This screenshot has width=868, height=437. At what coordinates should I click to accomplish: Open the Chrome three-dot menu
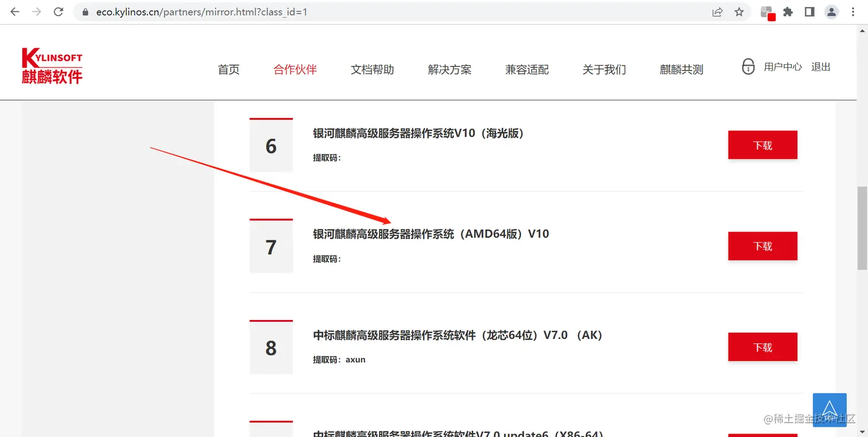tap(854, 12)
